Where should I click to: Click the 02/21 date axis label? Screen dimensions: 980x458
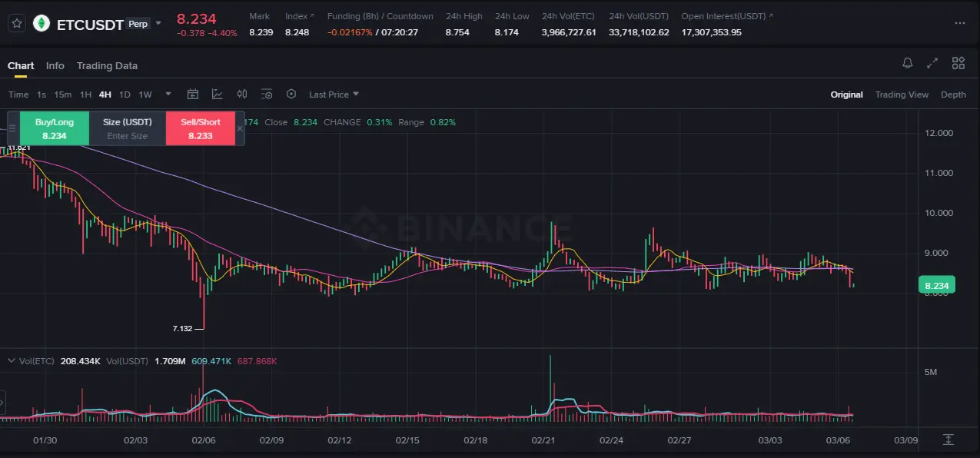click(x=543, y=440)
